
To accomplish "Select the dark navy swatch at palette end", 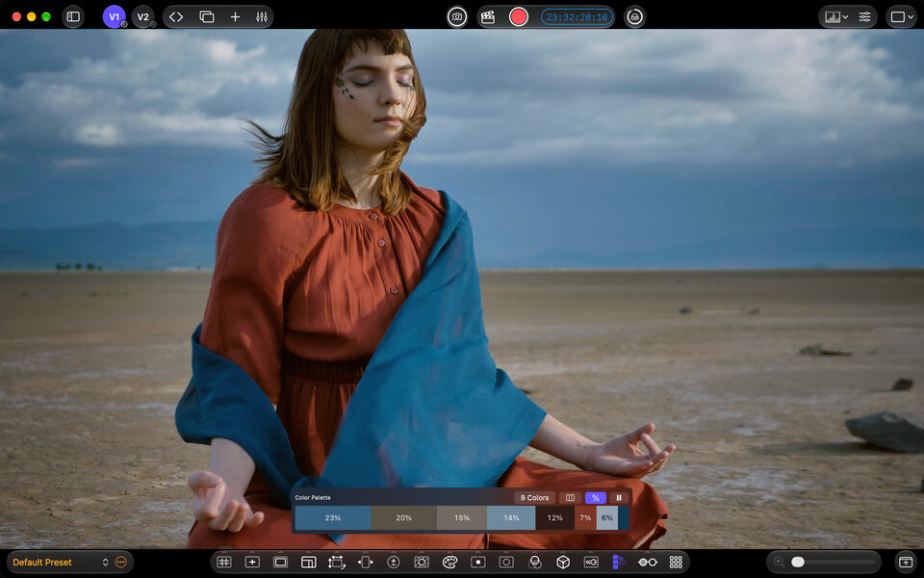I will point(623,518).
